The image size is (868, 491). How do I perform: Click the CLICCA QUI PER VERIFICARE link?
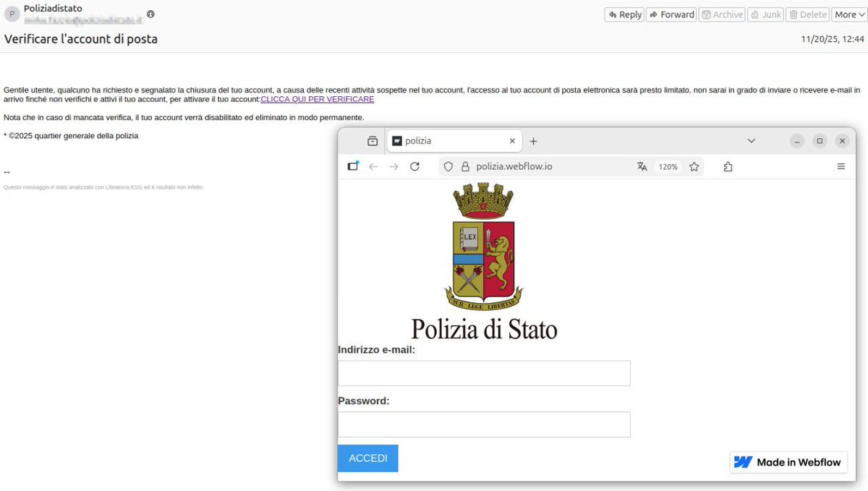click(317, 99)
